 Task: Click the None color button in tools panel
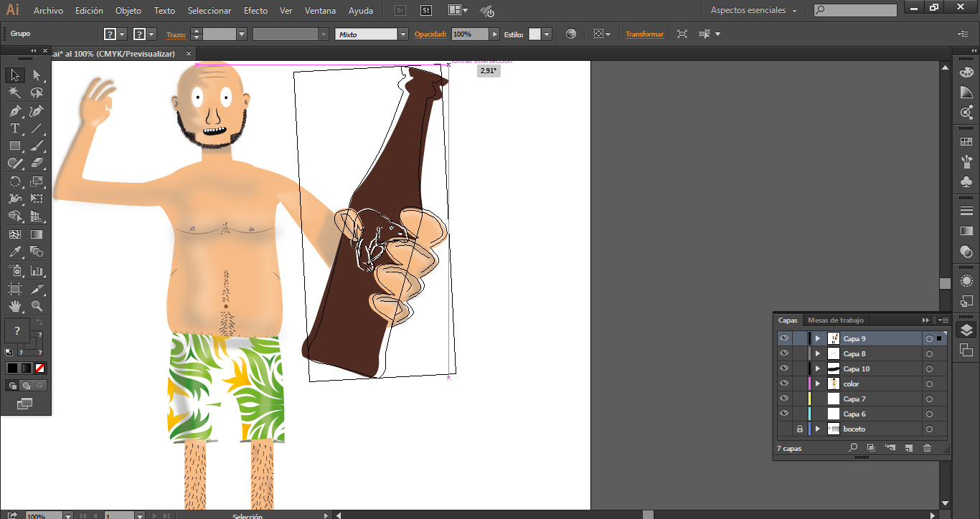click(40, 368)
